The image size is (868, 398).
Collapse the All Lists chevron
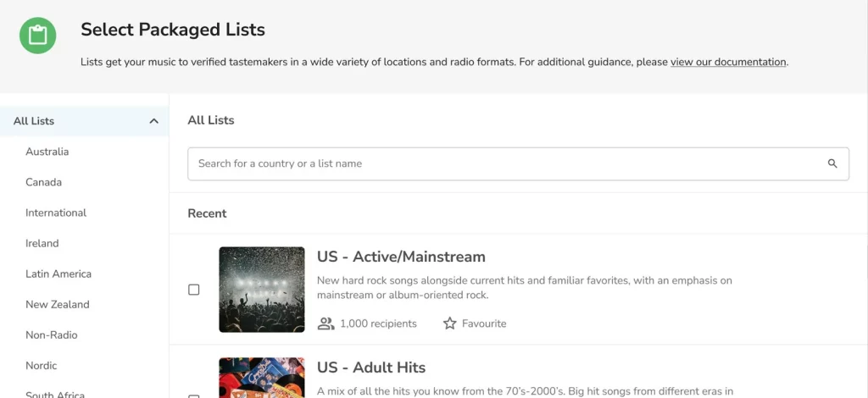tap(154, 121)
